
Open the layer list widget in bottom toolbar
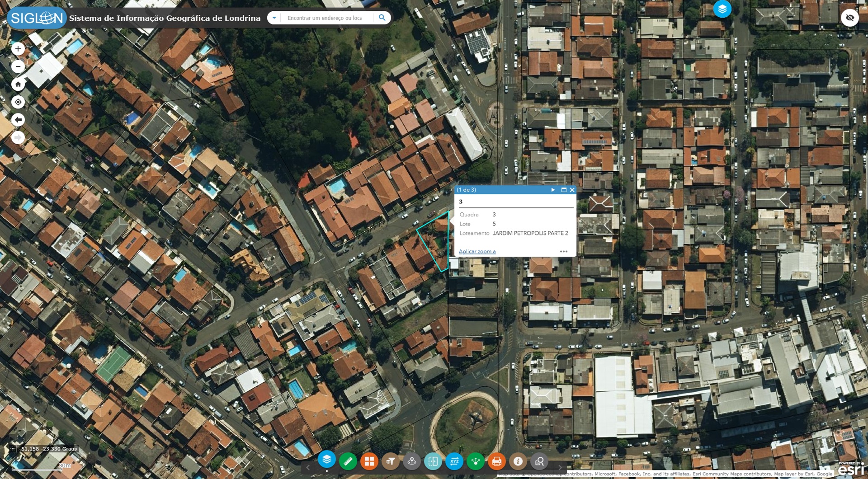point(326,460)
